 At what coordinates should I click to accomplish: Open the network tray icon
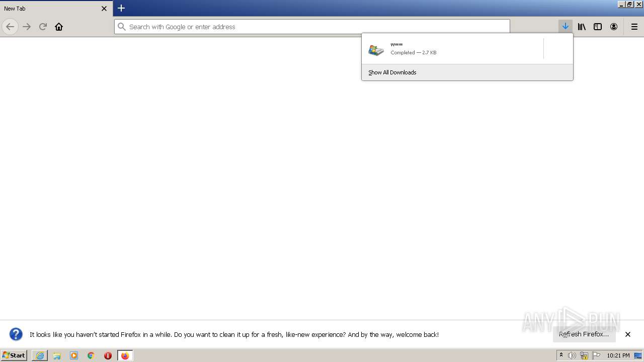click(584, 355)
